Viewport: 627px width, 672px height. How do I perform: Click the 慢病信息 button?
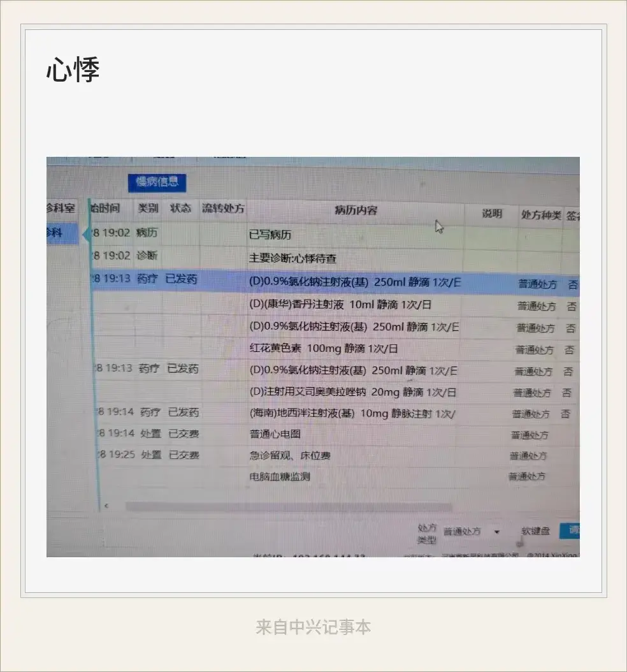tap(157, 182)
